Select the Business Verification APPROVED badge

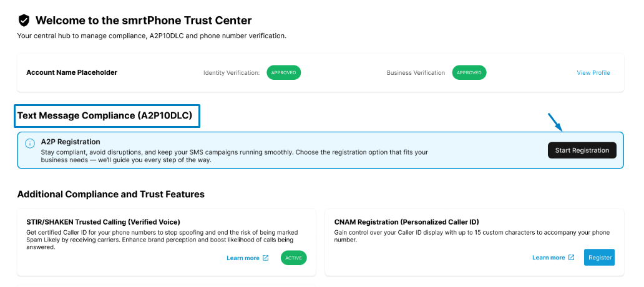[x=469, y=72]
